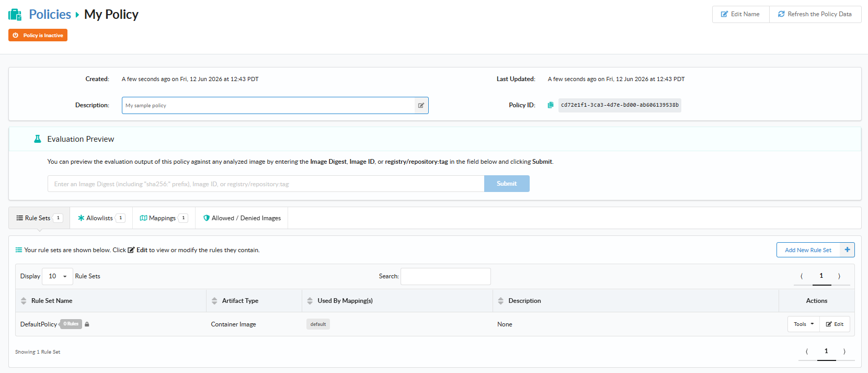Click the Policies briefcase icon
Image resolution: width=868 pixels, height=373 pixels.
tap(15, 15)
